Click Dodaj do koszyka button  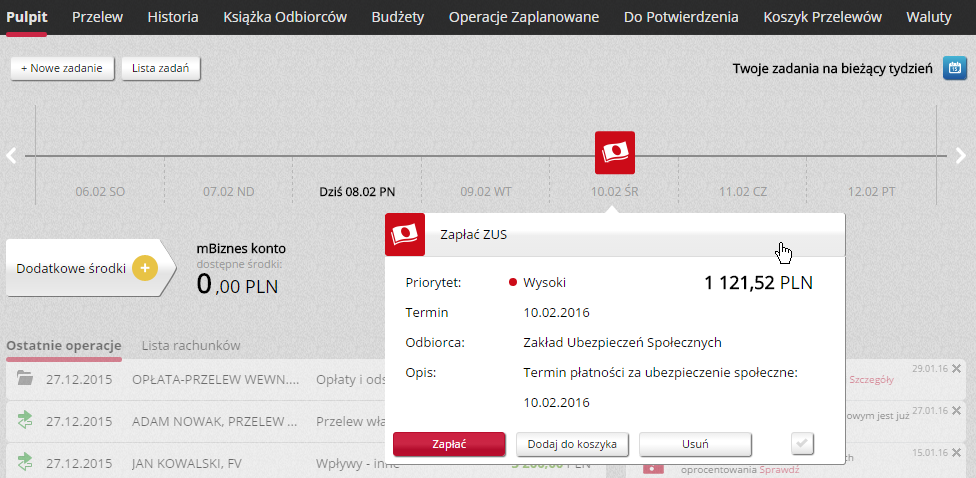click(x=572, y=444)
